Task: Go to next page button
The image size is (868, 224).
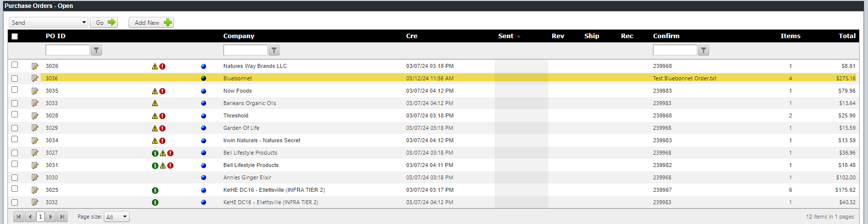Action: click(51, 217)
